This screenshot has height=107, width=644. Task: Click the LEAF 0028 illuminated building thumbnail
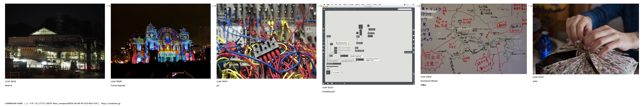click(x=161, y=41)
